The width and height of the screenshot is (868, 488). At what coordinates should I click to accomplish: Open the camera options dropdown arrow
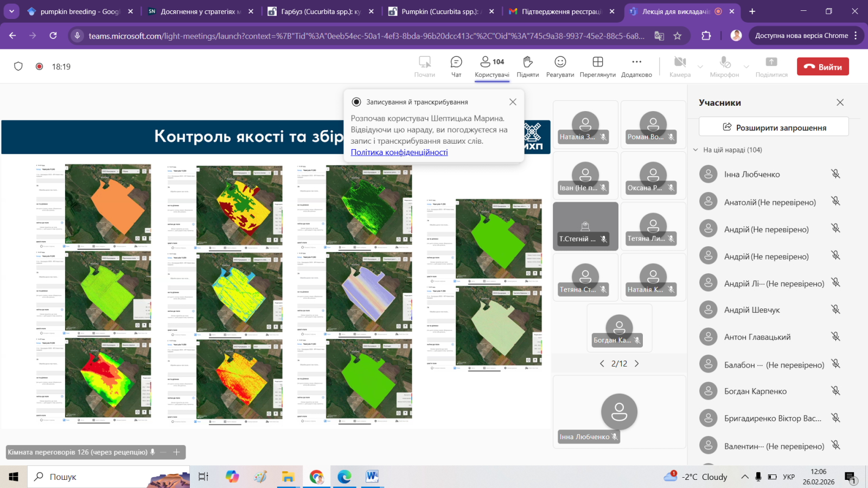pos(700,67)
